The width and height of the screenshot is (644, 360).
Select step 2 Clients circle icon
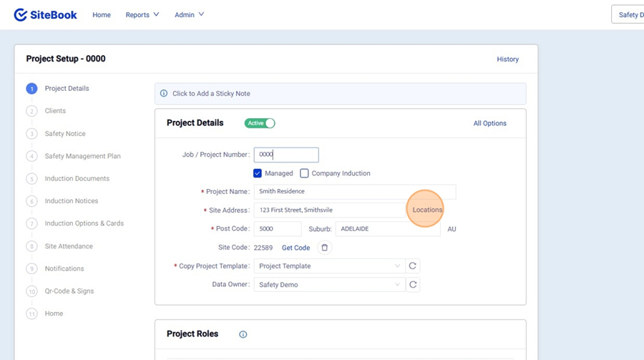tap(31, 111)
